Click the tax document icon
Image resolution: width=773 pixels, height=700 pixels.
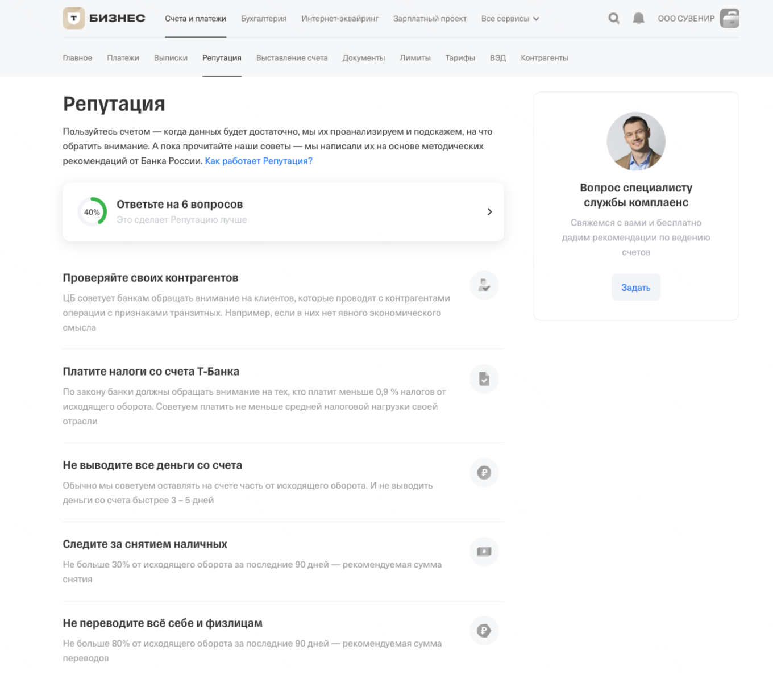coord(484,379)
